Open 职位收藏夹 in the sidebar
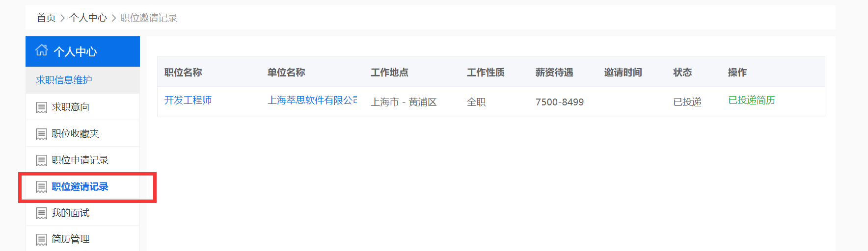Viewport: 868px width, 251px height. [x=82, y=133]
